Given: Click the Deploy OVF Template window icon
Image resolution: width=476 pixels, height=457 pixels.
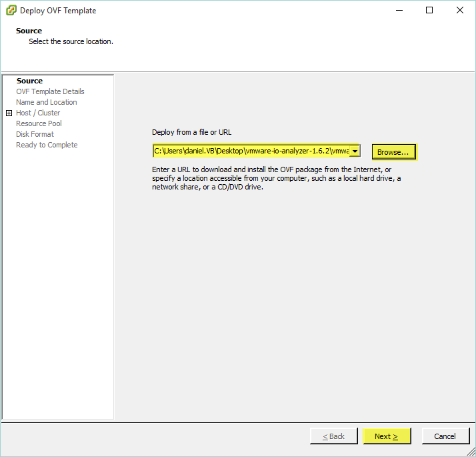Looking at the screenshot, I should [11, 10].
